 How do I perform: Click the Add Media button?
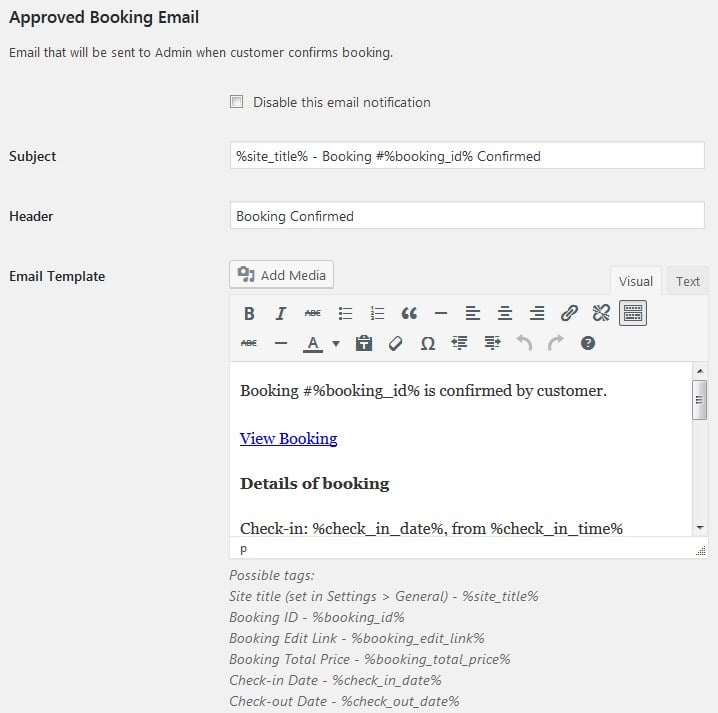click(x=281, y=275)
